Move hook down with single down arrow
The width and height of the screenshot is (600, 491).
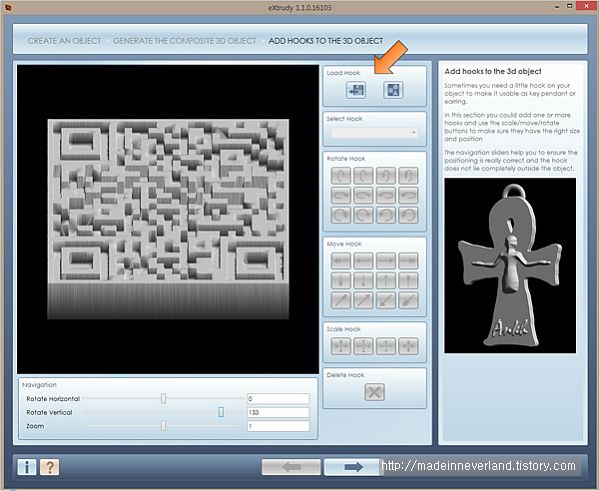tap(363, 281)
